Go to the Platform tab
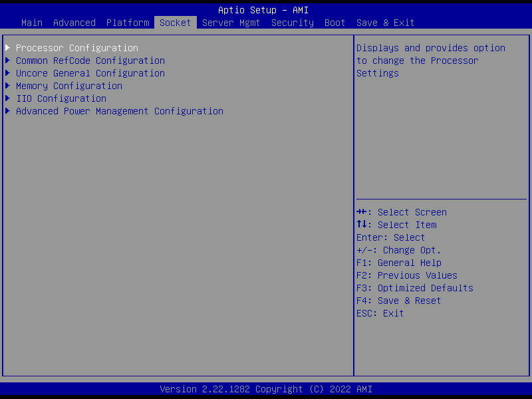Screen dimensions: 532x399 tap(128, 23)
